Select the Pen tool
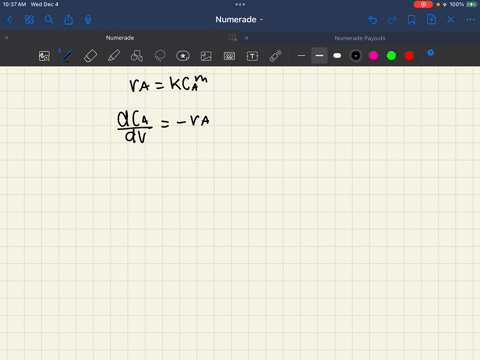 [67, 56]
